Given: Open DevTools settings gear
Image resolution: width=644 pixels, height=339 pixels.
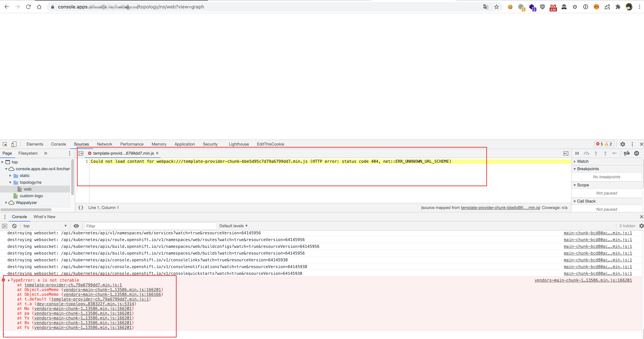Looking at the screenshot, I should (x=623, y=144).
